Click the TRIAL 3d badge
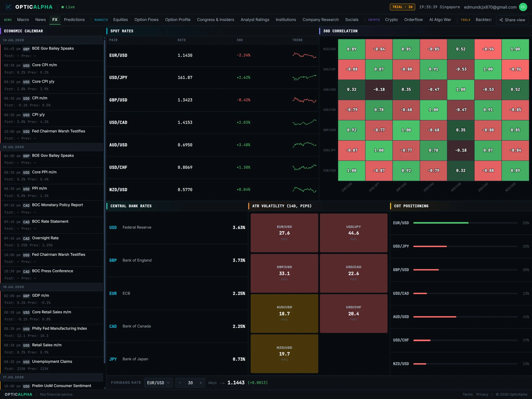The width and height of the screenshot is (532, 399). click(x=403, y=7)
